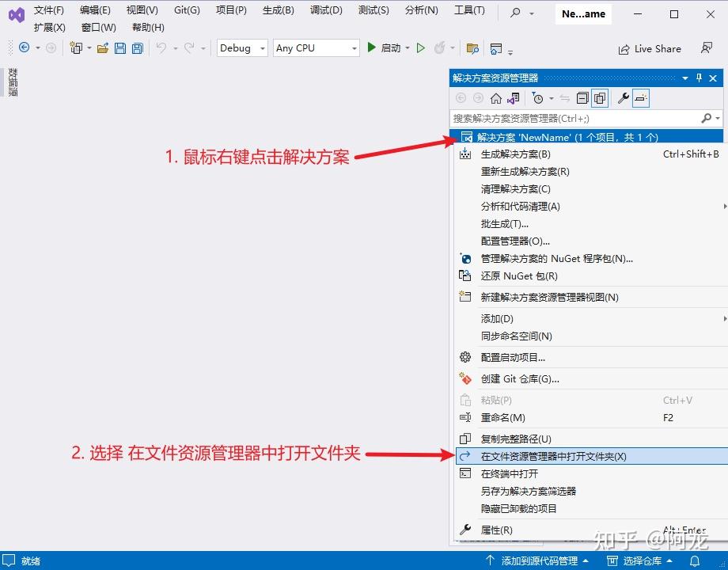Click the Live Share button
Image resolution: width=728 pixels, height=570 pixels.
point(649,48)
